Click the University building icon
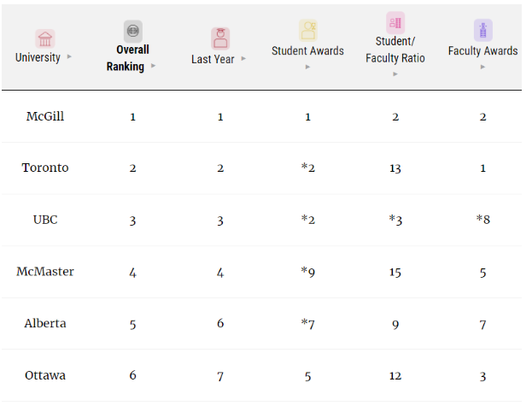The width and height of the screenshot is (532, 406). coord(45,38)
